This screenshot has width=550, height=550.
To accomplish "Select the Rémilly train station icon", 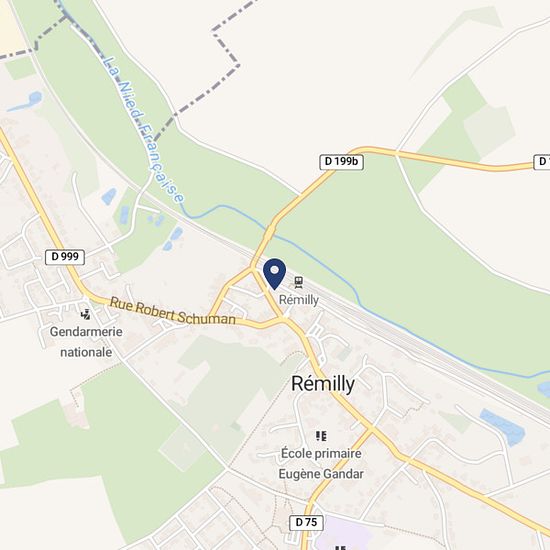I will pyautogui.click(x=299, y=282).
